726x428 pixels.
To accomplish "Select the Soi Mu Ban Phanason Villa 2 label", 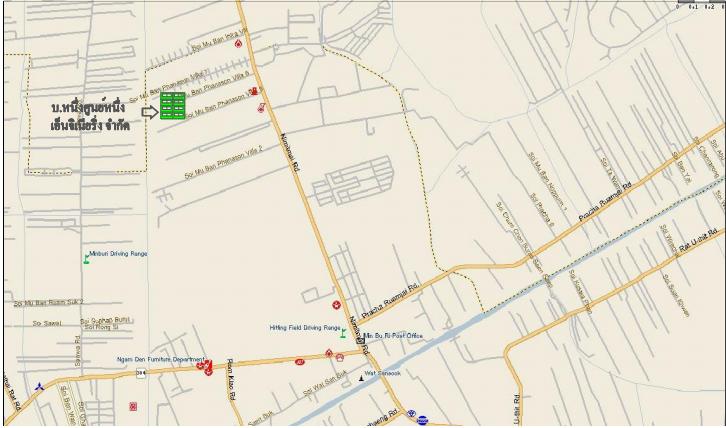I will [x=224, y=162].
